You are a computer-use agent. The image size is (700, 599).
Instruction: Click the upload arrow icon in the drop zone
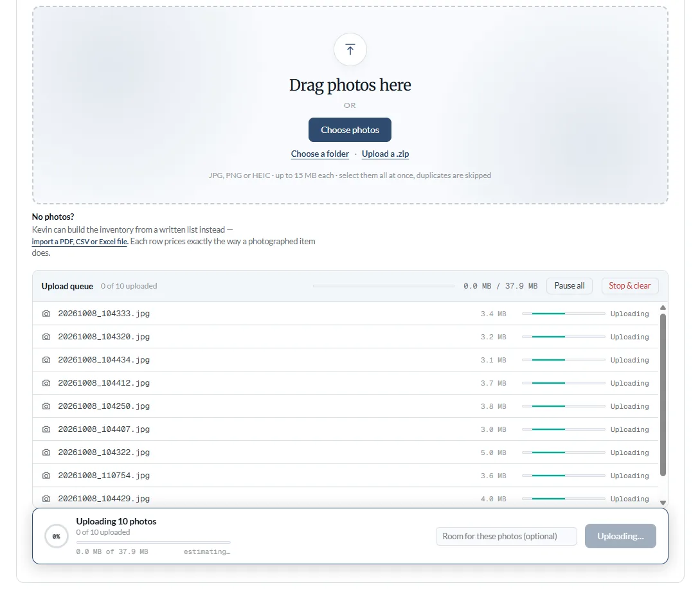coord(350,49)
